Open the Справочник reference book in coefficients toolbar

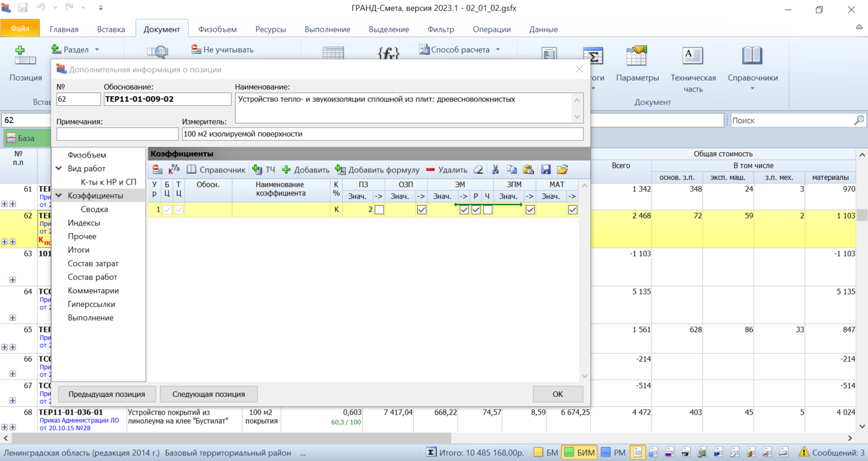216,169
